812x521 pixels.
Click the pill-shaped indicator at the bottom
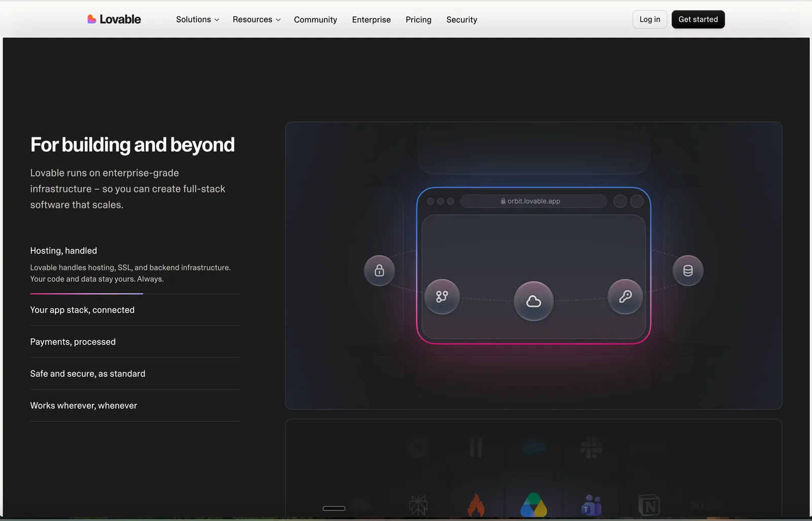[x=334, y=508]
